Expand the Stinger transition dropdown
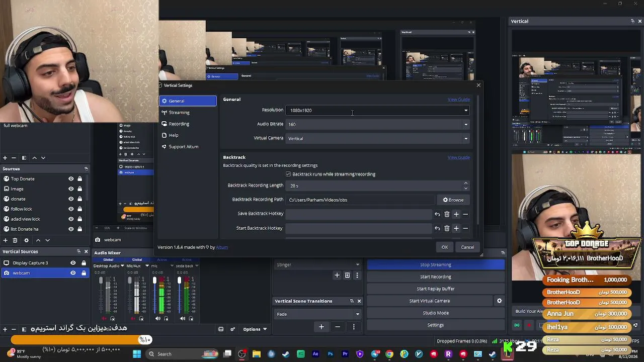The height and width of the screenshot is (362, 644). tap(318, 265)
